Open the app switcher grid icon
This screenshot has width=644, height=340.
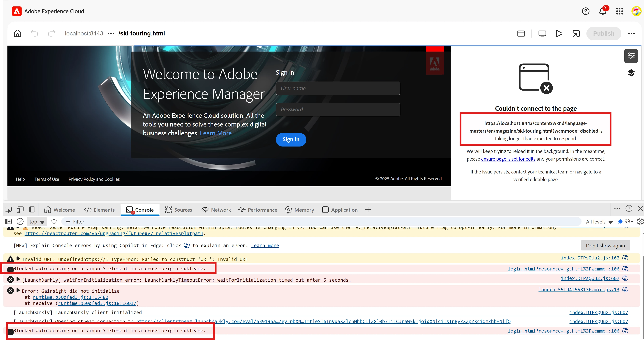pyautogui.click(x=619, y=11)
